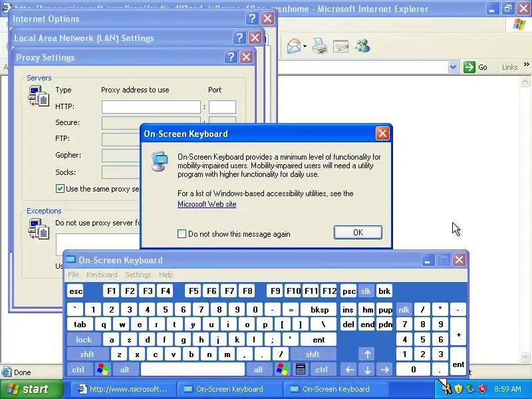The height and width of the screenshot is (399, 532).
Task: Toggle the left alt key
Action: click(x=125, y=369)
